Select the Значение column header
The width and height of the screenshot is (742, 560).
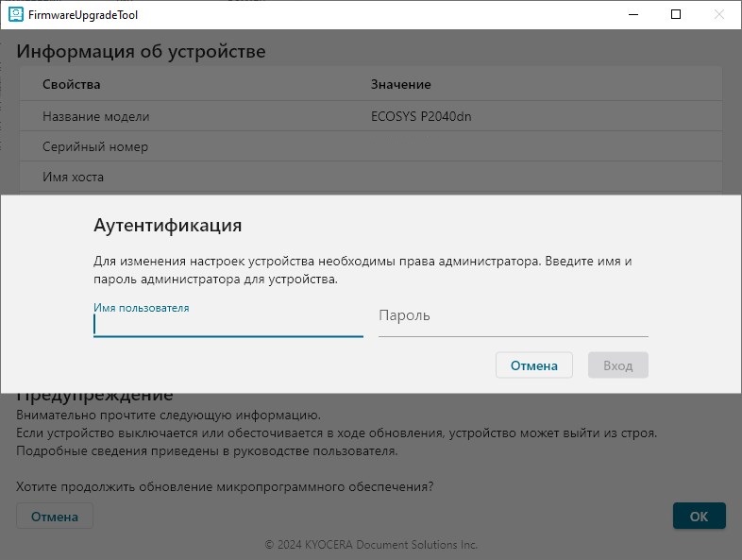click(401, 85)
